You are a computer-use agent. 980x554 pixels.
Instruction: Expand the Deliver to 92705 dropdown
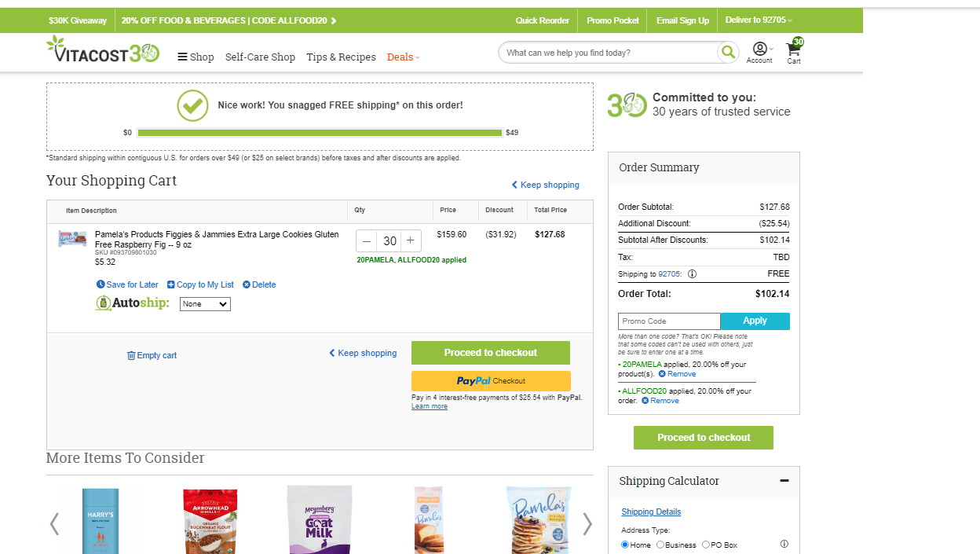[x=759, y=20]
